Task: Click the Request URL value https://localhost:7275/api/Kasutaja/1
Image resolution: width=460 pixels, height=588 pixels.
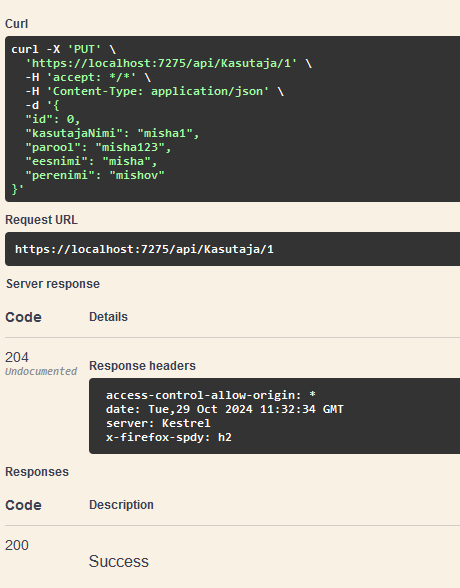Action: (x=144, y=249)
